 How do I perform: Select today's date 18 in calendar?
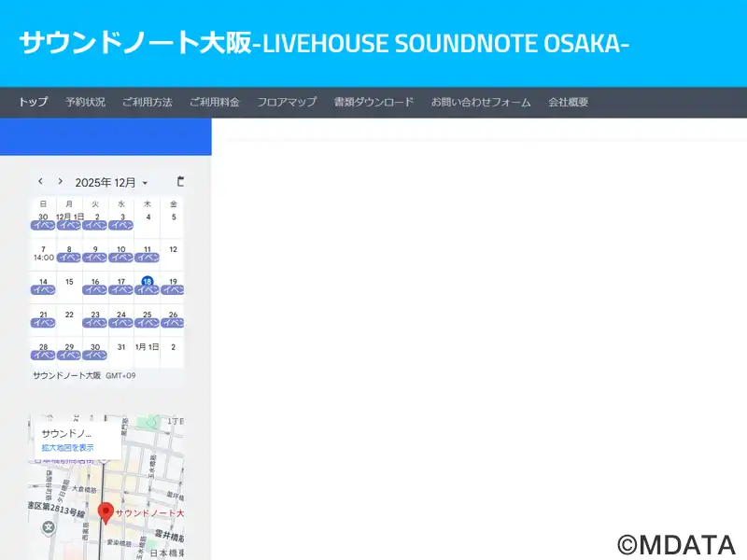pyautogui.click(x=147, y=281)
